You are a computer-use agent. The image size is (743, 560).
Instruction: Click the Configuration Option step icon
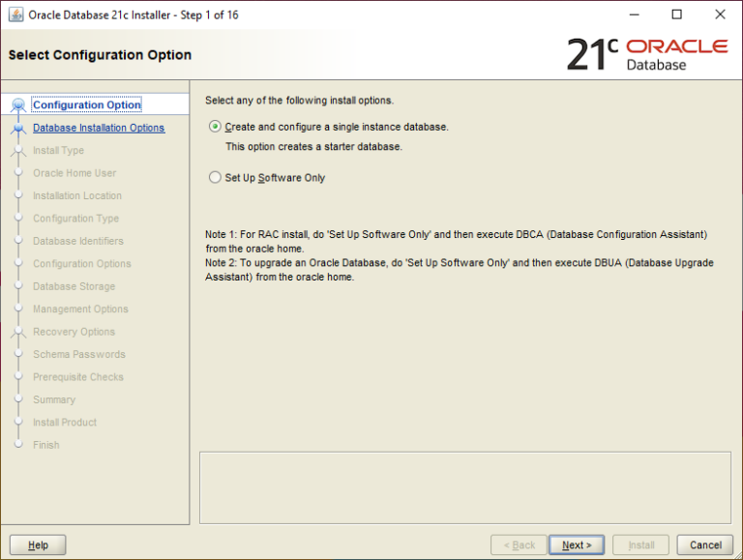pyautogui.click(x=17, y=105)
